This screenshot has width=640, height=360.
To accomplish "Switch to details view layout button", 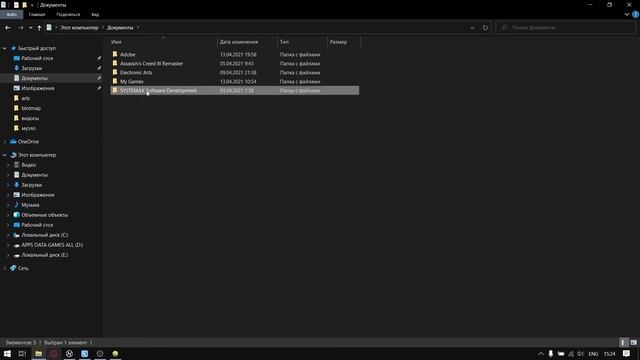I will [623, 342].
